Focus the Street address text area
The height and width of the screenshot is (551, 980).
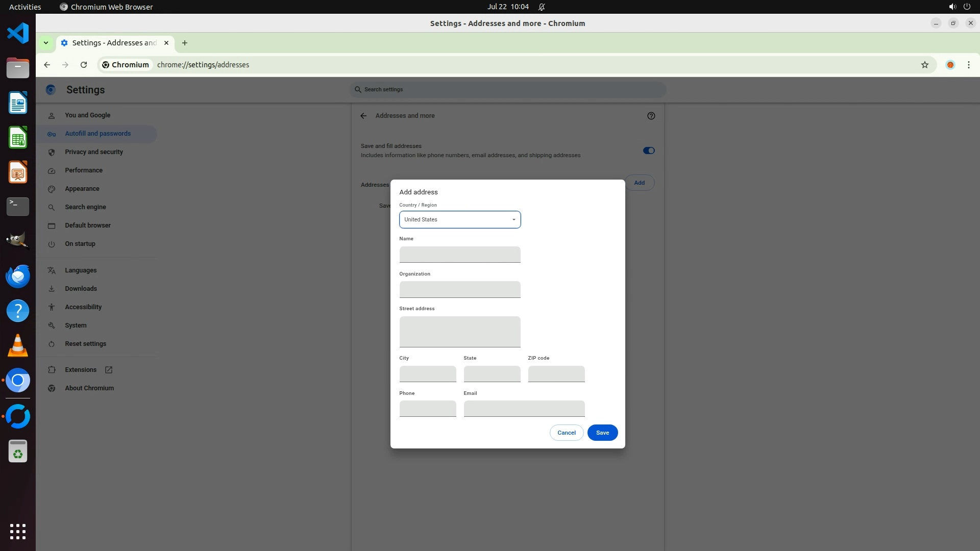pos(459,332)
